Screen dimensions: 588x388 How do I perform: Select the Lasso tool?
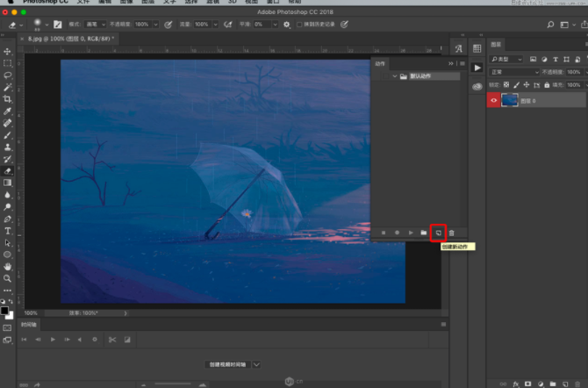click(8, 75)
